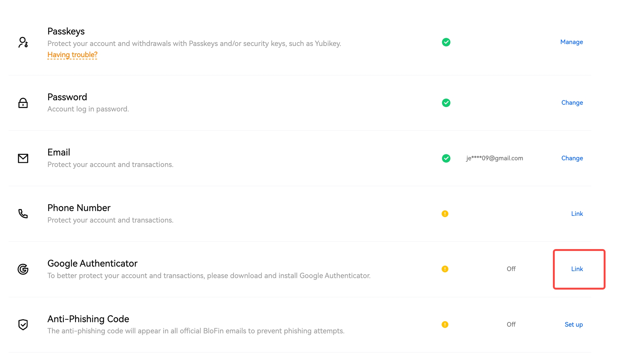Click green checkmark in Password row

click(x=446, y=103)
